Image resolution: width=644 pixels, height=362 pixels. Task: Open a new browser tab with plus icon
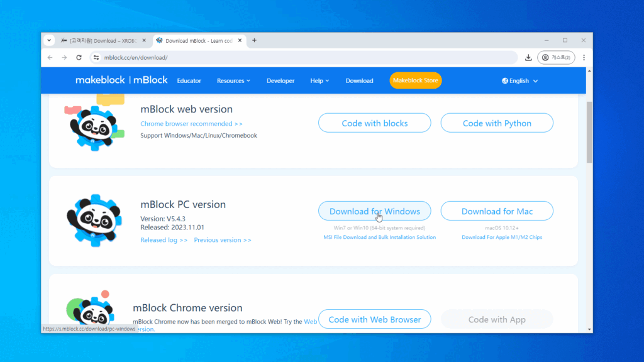pyautogui.click(x=254, y=40)
